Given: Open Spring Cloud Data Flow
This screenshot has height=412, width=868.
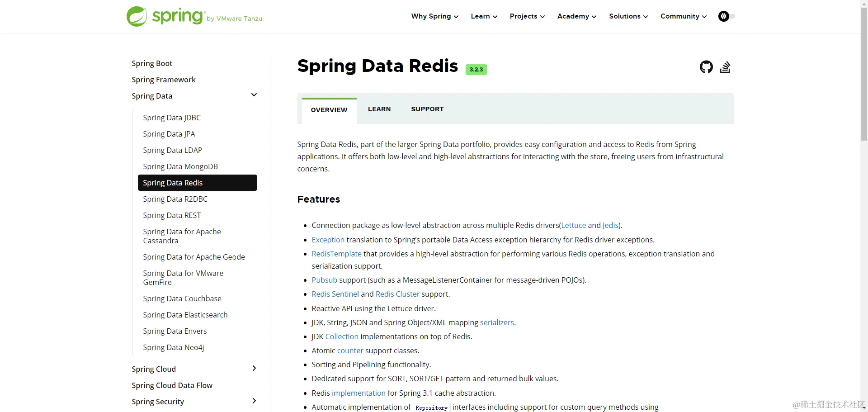Looking at the screenshot, I should (172, 385).
